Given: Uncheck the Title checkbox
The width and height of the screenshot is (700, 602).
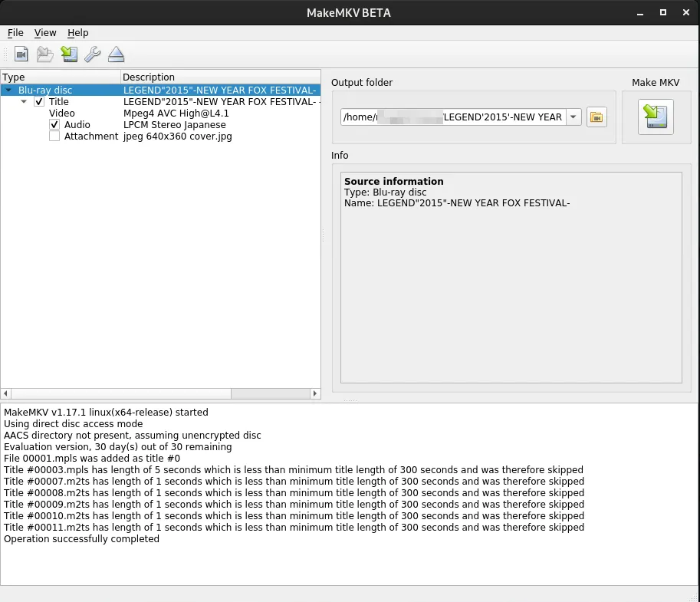Looking at the screenshot, I should (39, 102).
